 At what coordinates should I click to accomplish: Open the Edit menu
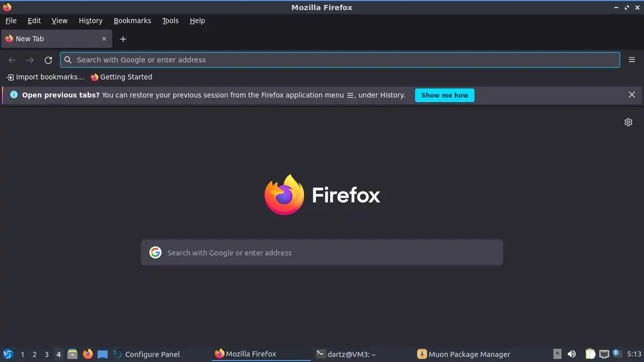(x=34, y=21)
